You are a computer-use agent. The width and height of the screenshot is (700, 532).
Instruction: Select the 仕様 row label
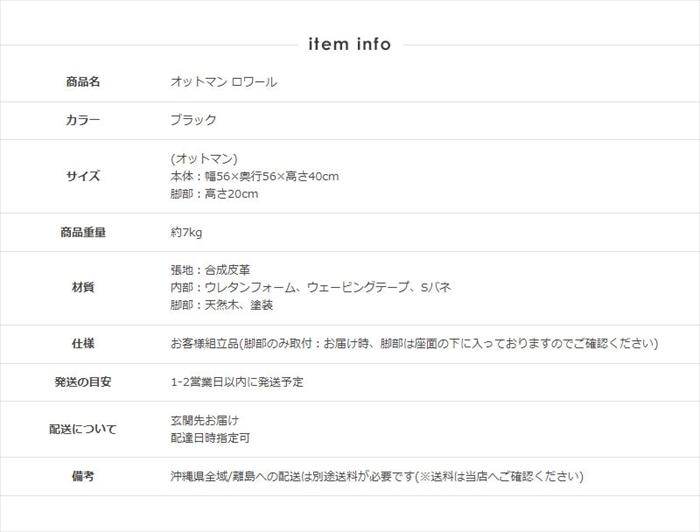(83, 344)
